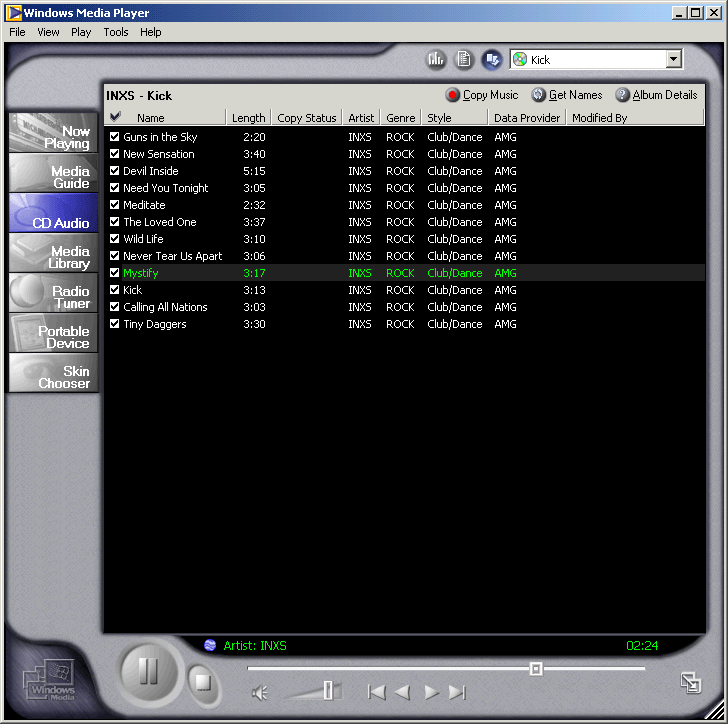Image resolution: width=728 pixels, height=724 pixels.
Task: Toggle shuffle icon near playlist dropdown
Action: pos(492,59)
